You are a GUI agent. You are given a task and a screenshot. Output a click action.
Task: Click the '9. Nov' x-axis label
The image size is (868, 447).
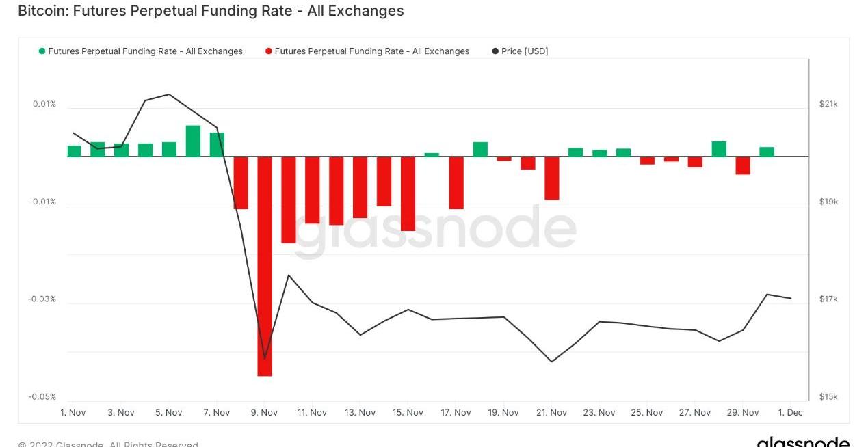click(x=264, y=412)
